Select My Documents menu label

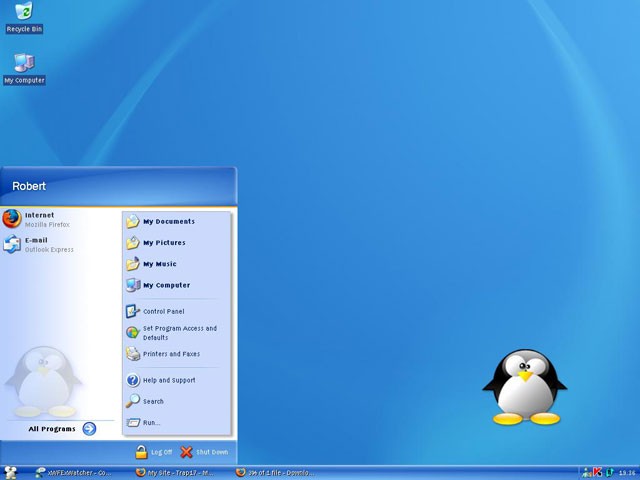[x=169, y=222]
